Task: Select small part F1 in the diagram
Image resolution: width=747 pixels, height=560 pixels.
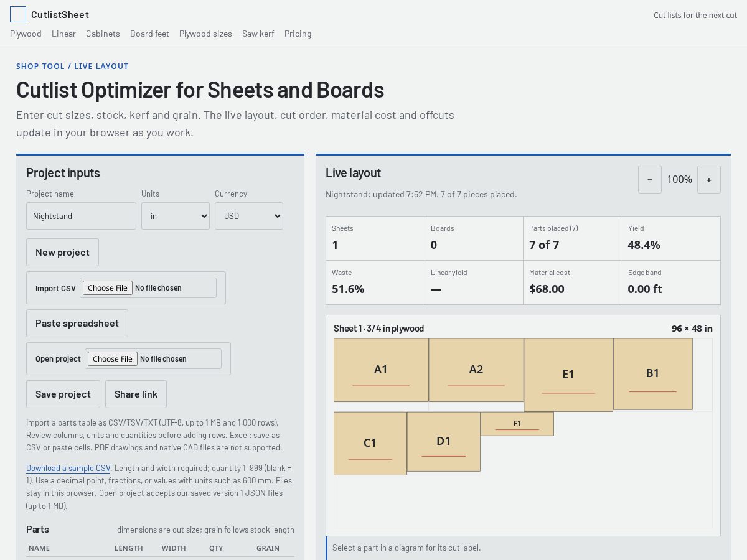Action: [x=517, y=424]
